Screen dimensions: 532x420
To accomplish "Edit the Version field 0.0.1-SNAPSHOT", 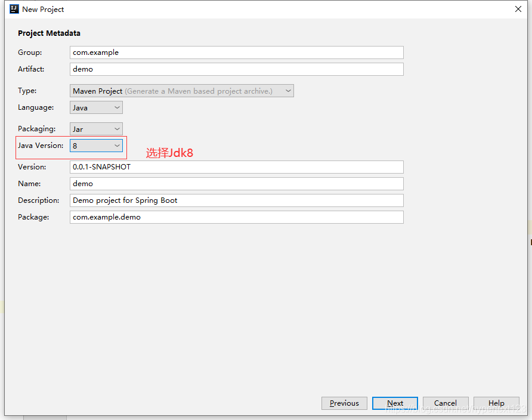I will coord(237,167).
